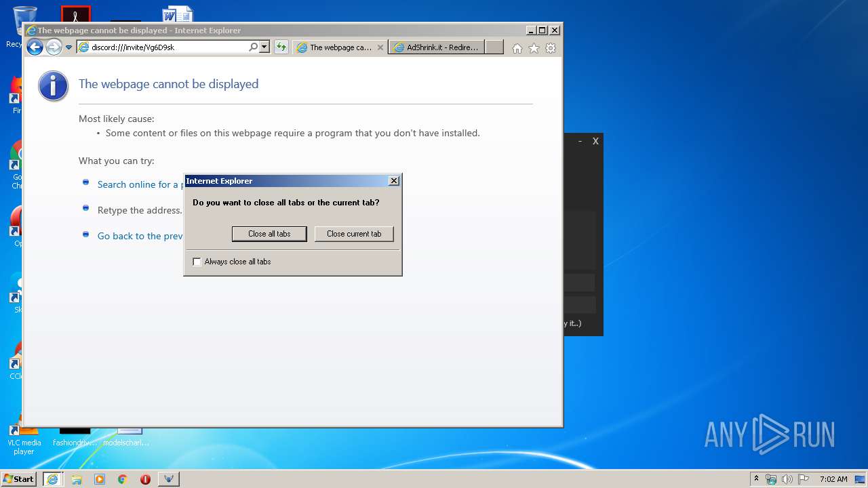Open a new tab with the blank tab button
The image size is (868, 488).
point(494,47)
